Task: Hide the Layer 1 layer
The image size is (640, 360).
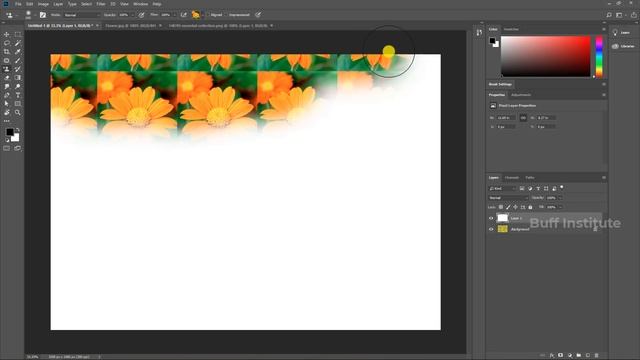Action: (491, 218)
